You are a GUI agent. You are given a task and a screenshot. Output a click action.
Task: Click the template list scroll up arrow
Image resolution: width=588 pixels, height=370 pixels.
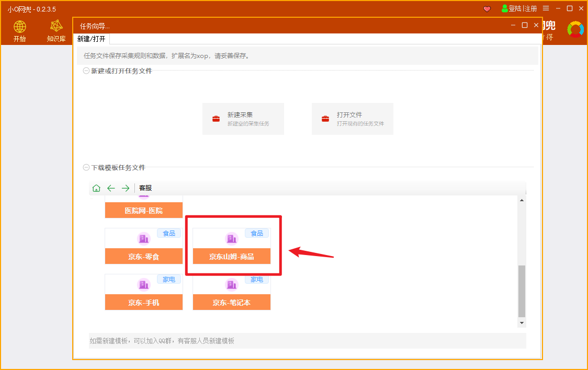(x=522, y=200)
